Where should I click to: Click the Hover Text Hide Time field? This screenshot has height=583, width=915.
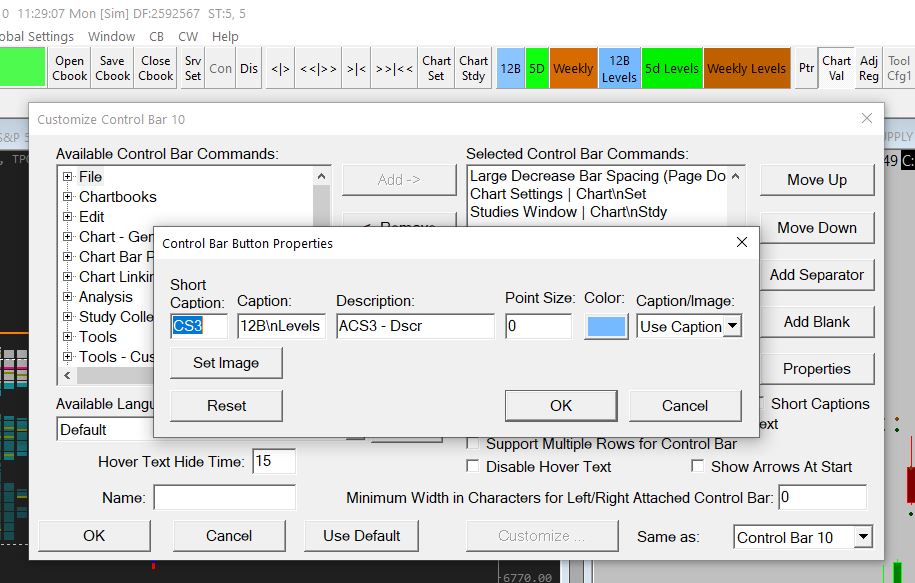coord(274,462)
